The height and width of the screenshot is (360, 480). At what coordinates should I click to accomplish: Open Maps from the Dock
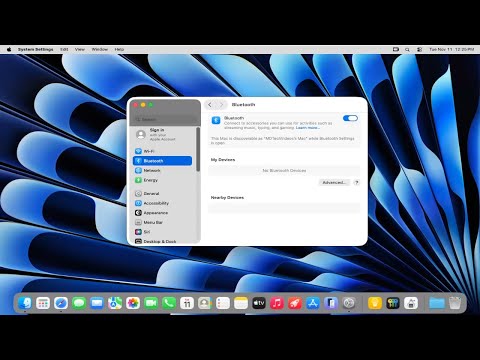(x=115, y=303)
